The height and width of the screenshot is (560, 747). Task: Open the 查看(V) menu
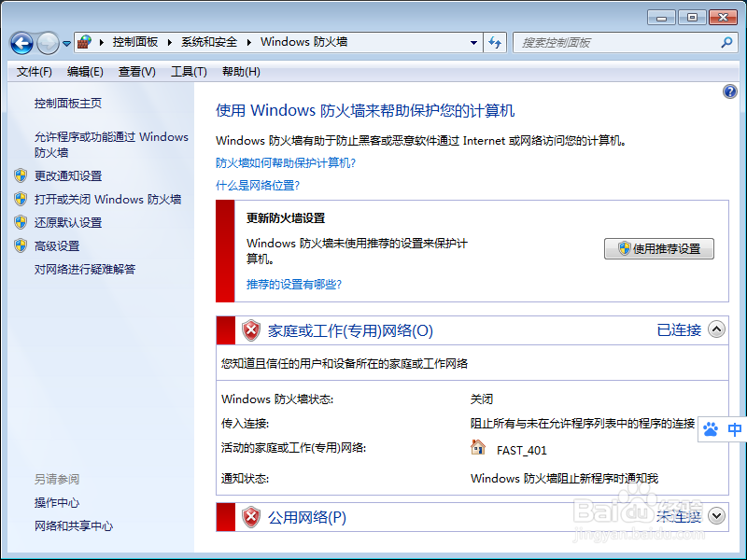[x=136, y=72]
